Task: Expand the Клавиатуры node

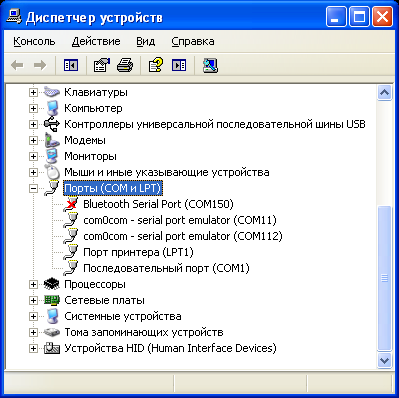Action: (33, 92)
